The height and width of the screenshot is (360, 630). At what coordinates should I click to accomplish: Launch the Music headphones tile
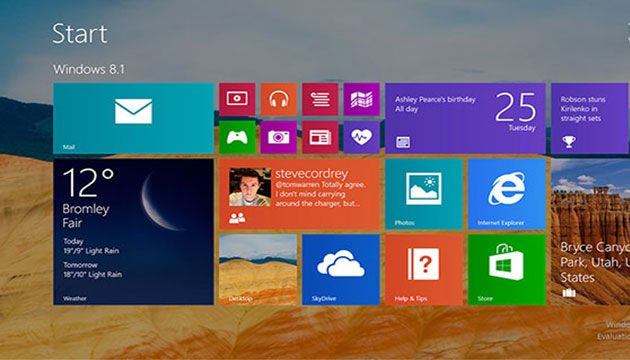[x=279, y=99]
